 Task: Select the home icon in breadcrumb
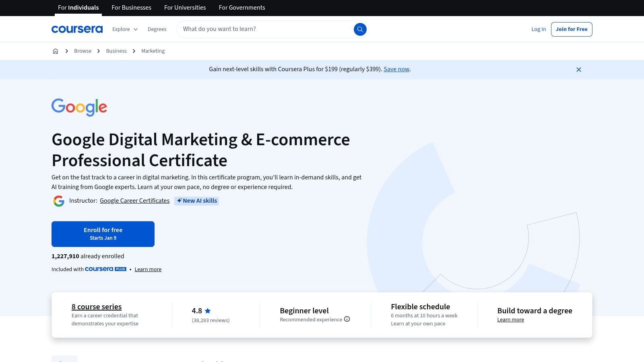coord(56,51)
